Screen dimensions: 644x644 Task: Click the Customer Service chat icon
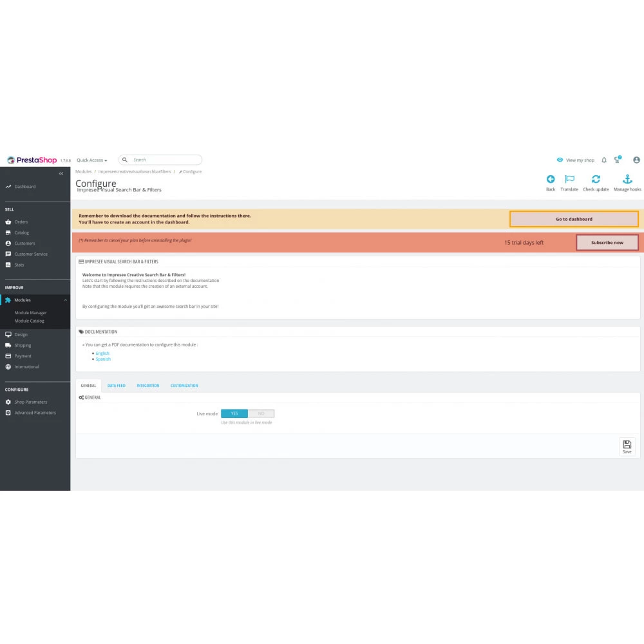click(x=8, y=254)
